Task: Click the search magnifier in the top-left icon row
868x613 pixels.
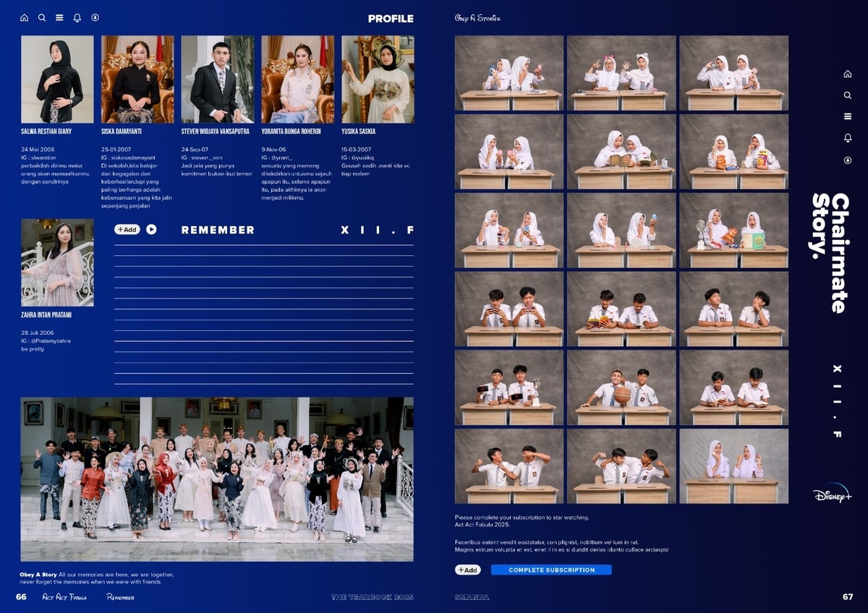Action: tap(42, 17)
